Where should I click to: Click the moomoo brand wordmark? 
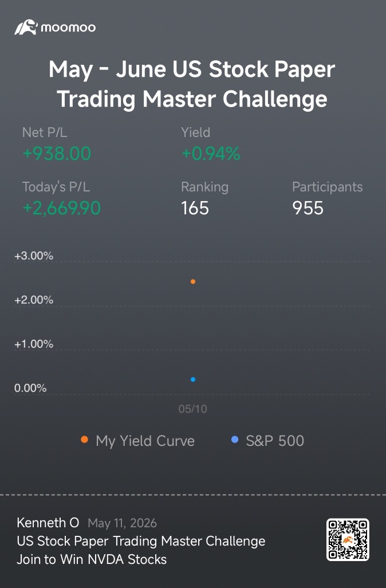(68, 28)
